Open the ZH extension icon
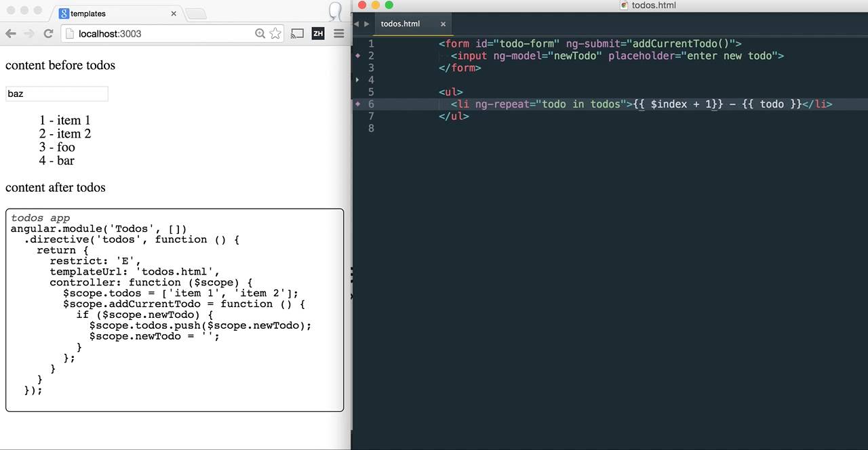The height and width of the screenshot is (450, 868). tap(318, 33)
